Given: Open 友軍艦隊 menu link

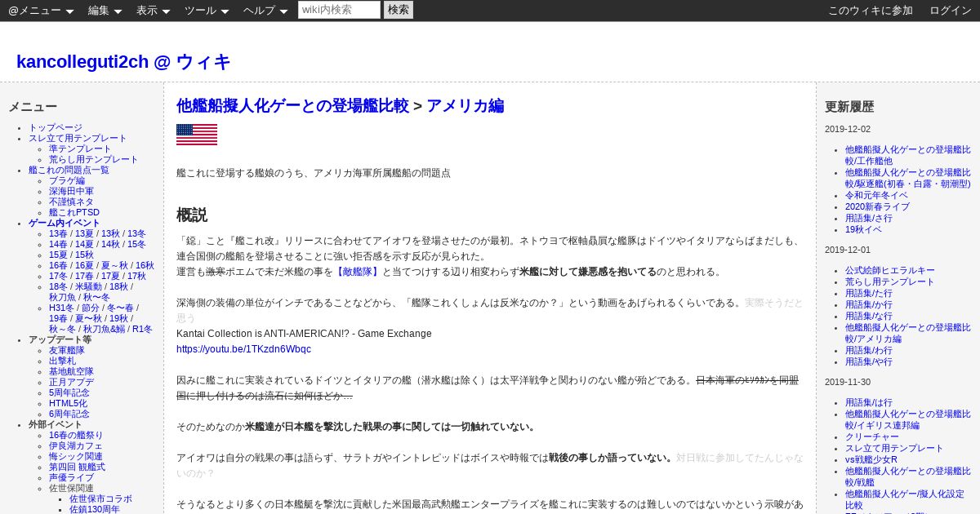Looking at the screenshot, I should [x=67, y=351].
